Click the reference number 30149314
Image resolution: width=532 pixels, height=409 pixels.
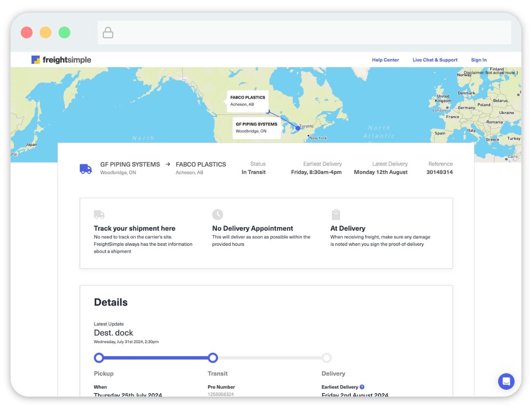[x=440, y=172]
